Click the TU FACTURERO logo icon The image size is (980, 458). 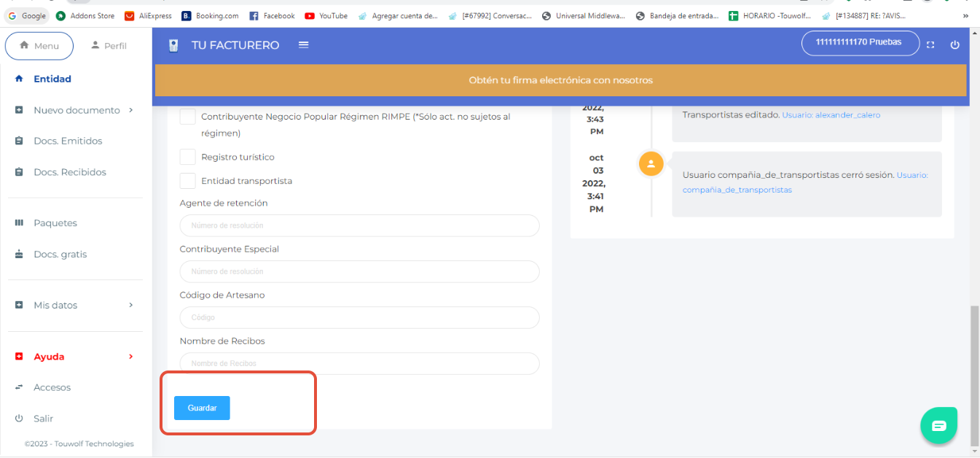(173, 45)
